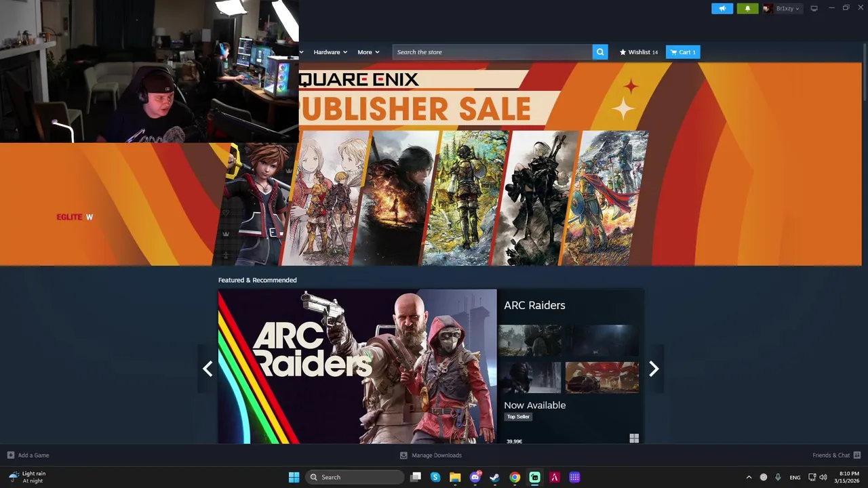Show hidden system tray icons
Screen dimensions: 868x488
pyautogui.click(x=749, y=477)
